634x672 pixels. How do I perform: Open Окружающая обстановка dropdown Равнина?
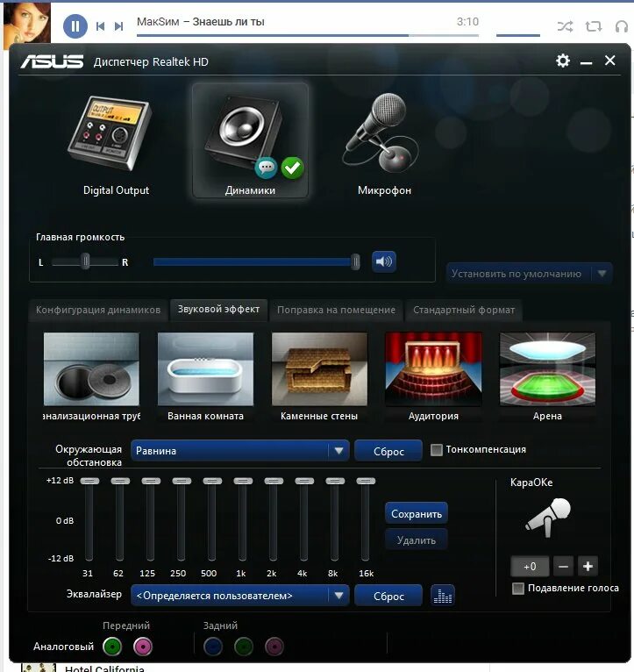pos(240,451)
